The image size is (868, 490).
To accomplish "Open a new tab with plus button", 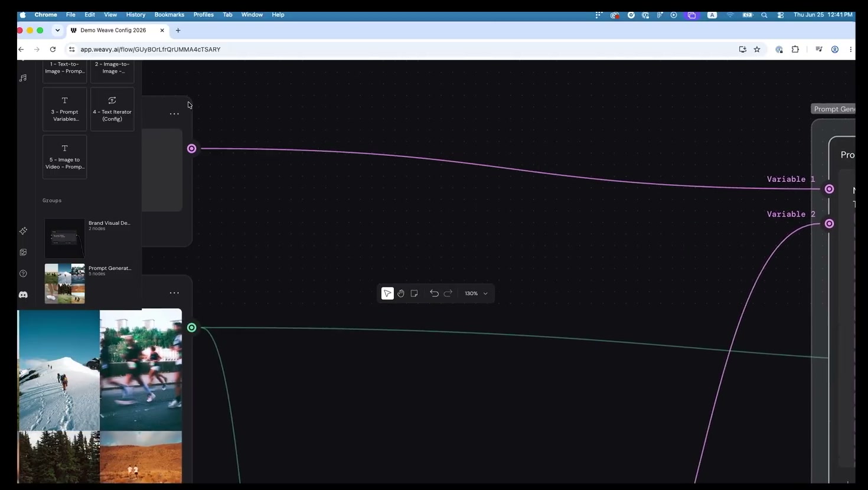I will click(178, 30).
